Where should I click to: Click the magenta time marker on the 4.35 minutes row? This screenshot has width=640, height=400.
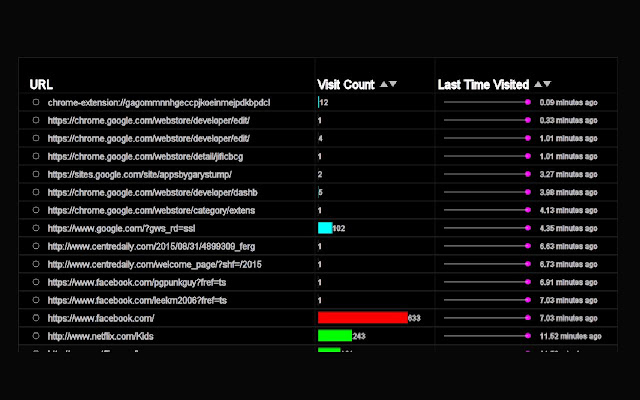[x=528, y=228]
